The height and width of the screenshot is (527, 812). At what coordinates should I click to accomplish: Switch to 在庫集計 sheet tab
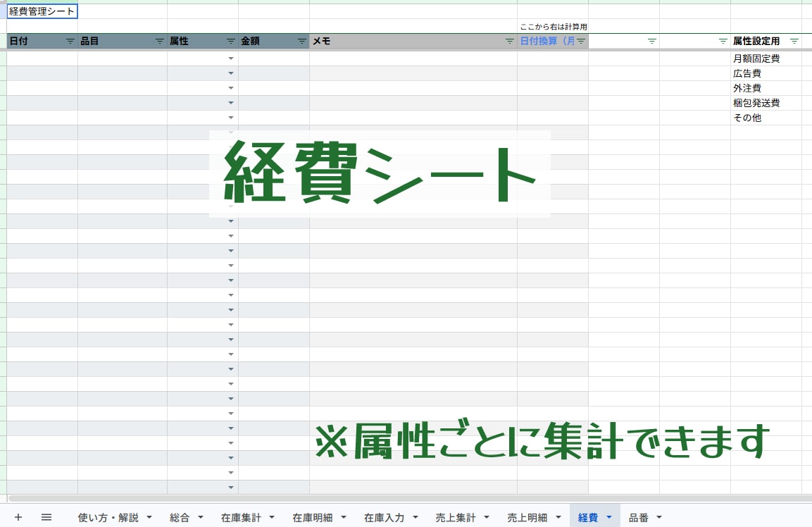241,518
